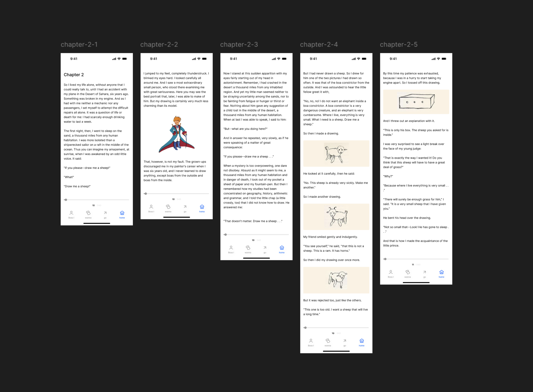This screenshot has width=533, height=392.
Task: Tap the home icon in chapter-2-1 frame
Action: tap(122, 213)
